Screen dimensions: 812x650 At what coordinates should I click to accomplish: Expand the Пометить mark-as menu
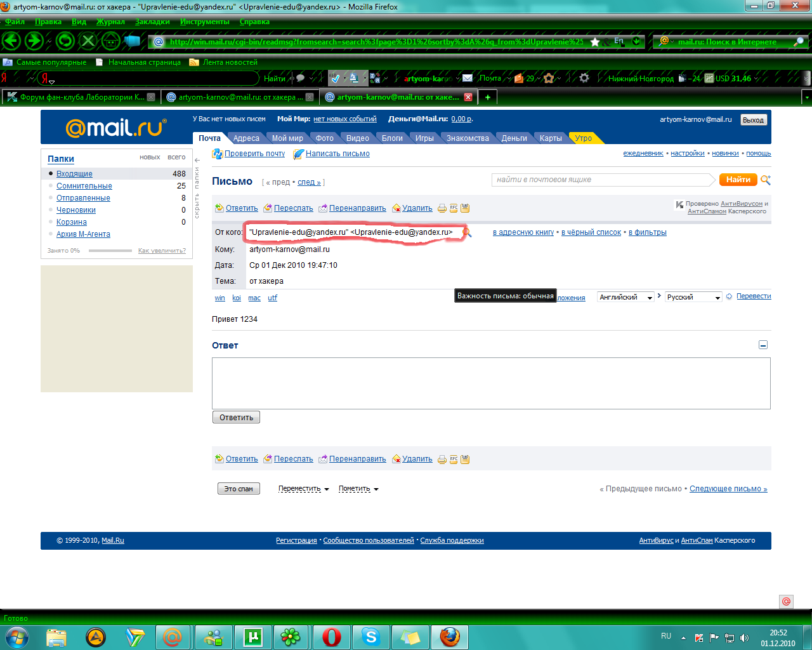pyautogui.click(x=358, y=489)
